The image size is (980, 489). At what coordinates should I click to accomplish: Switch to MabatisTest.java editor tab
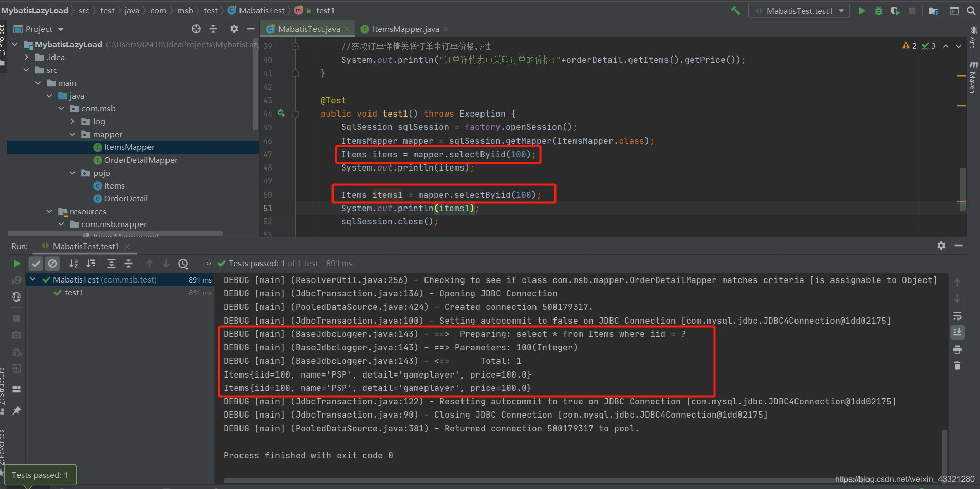[x=308, y=29]
